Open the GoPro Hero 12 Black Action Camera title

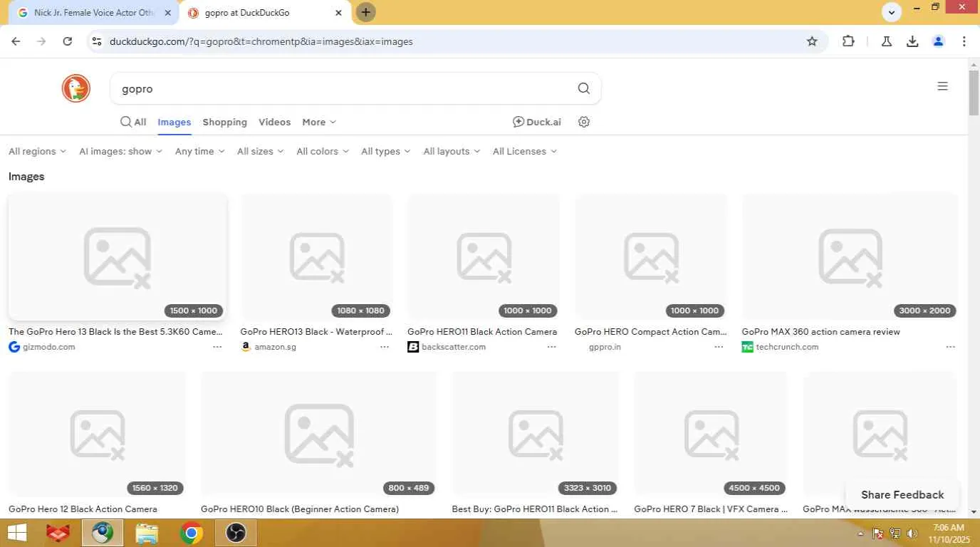tap(83, 509)
